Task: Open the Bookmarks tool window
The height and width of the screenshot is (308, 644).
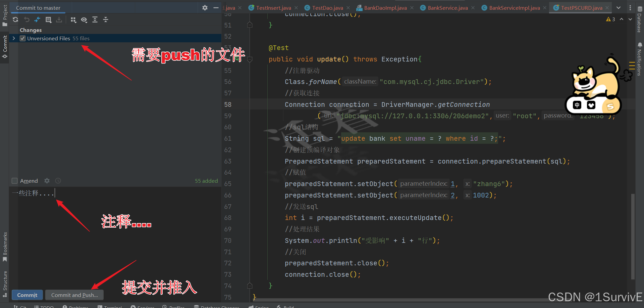Action: 5,247
